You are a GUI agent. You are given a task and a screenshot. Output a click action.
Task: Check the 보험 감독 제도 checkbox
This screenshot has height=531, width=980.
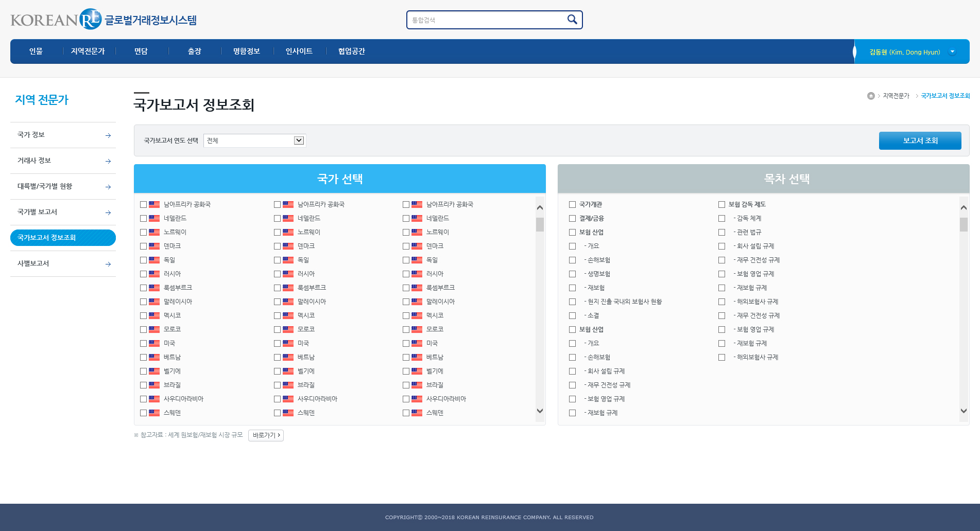tap(721, 204)
